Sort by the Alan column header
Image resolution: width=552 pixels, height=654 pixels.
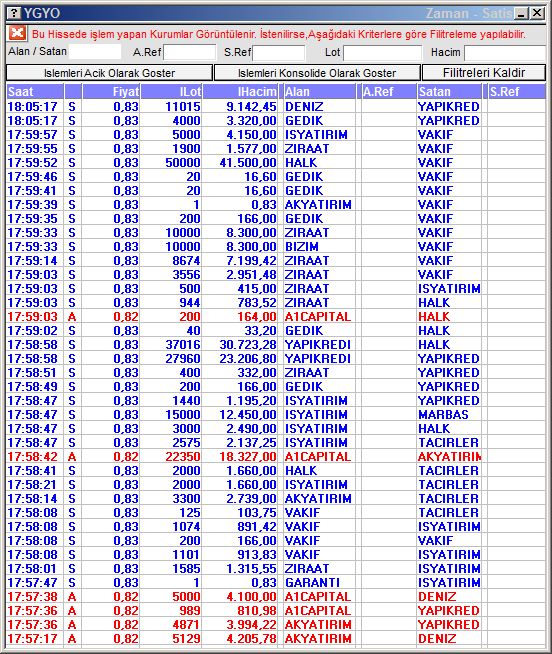(x=320, y=91)
